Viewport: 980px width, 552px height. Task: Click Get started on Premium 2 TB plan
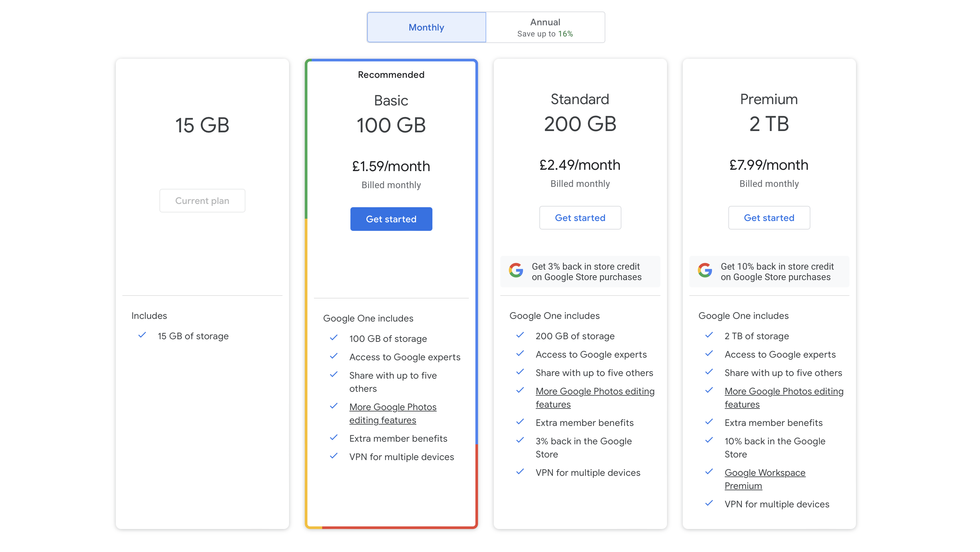(769, 218)
